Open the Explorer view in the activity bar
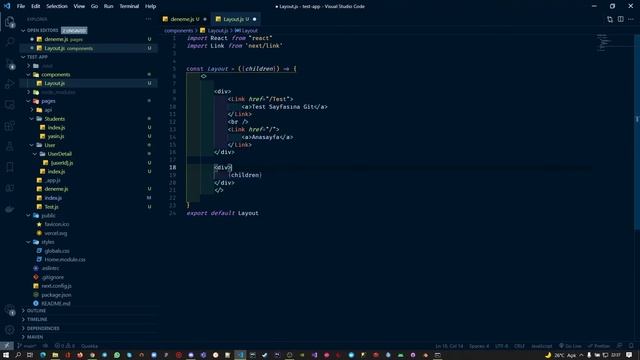The image size is (640, 360). tap(10, 22)
